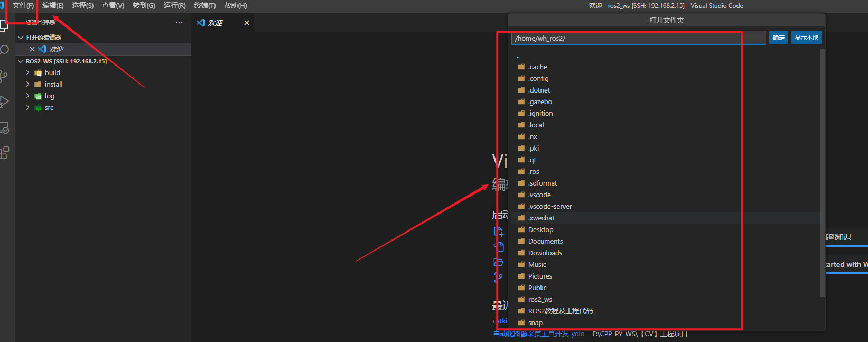868x342 pixels.
Task: Select the .dotnet folder entry
Action: coord(666,90)
